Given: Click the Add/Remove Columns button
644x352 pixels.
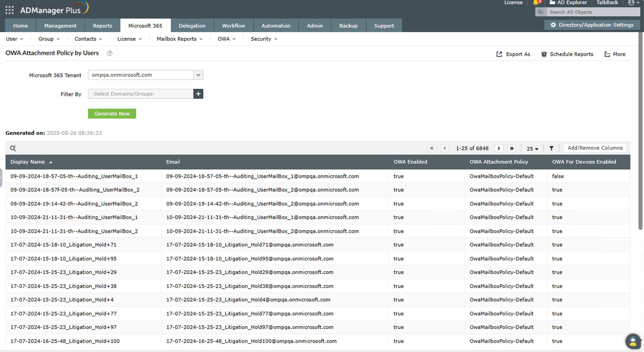Looking at the screenshot, I should click(595, 148).
